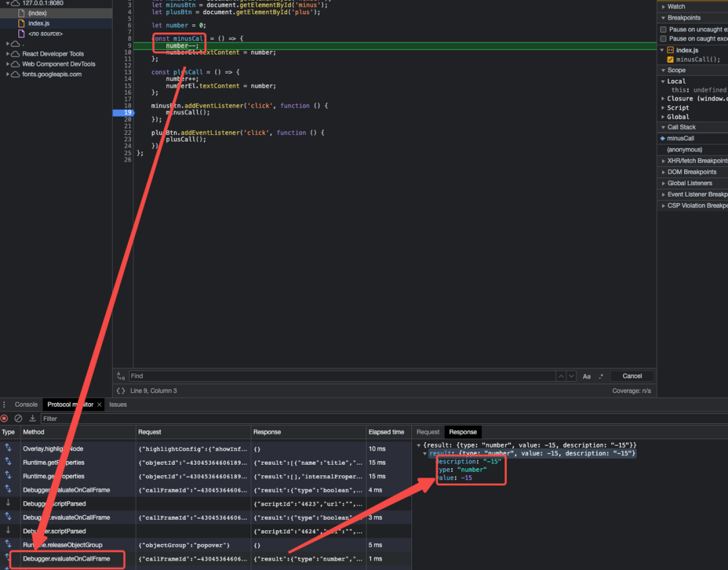Expand Web Component DevTools node

click(7, 64)
